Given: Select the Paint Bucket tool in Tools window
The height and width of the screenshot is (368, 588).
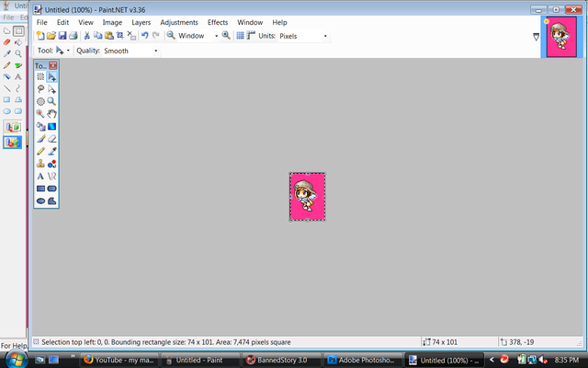Looking at the screenshot, I should (40, 127).
